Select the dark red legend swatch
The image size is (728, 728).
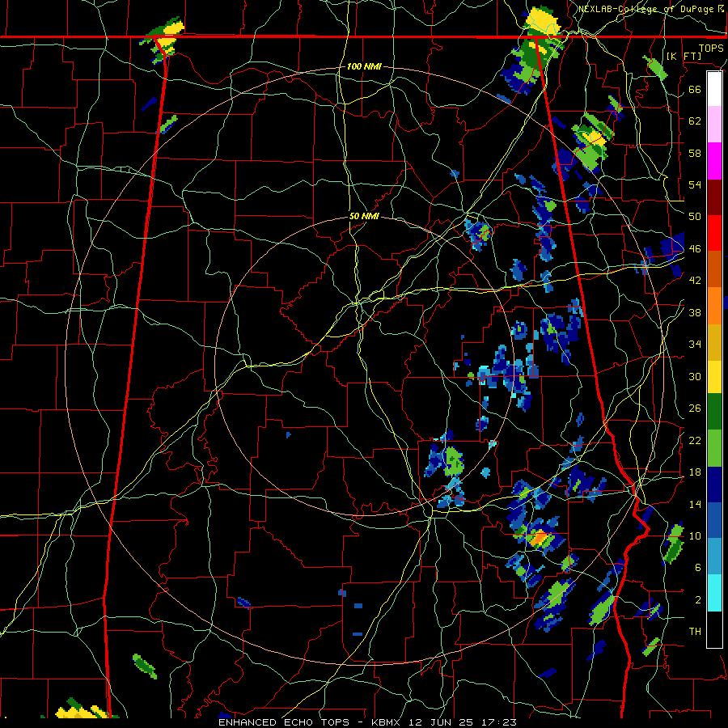714,197
